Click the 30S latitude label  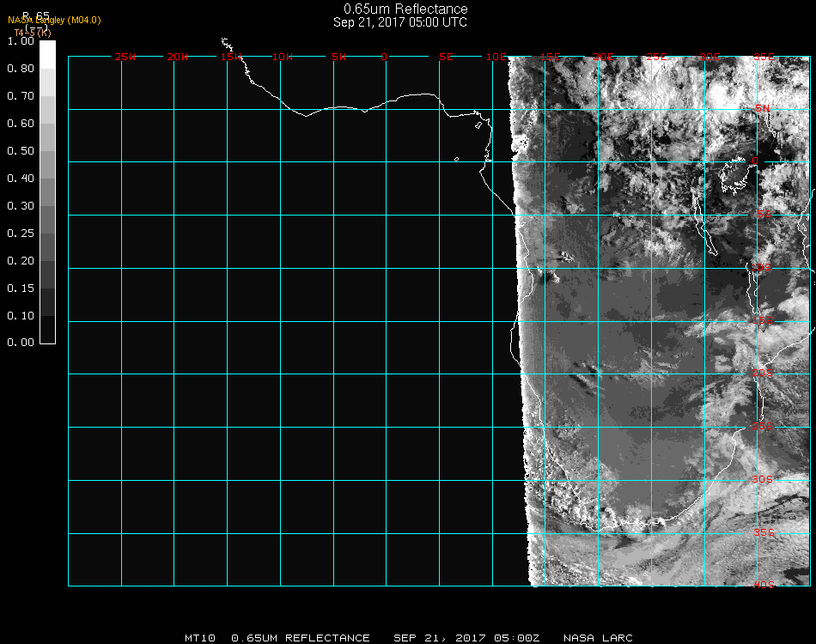[x=763, y=479]
